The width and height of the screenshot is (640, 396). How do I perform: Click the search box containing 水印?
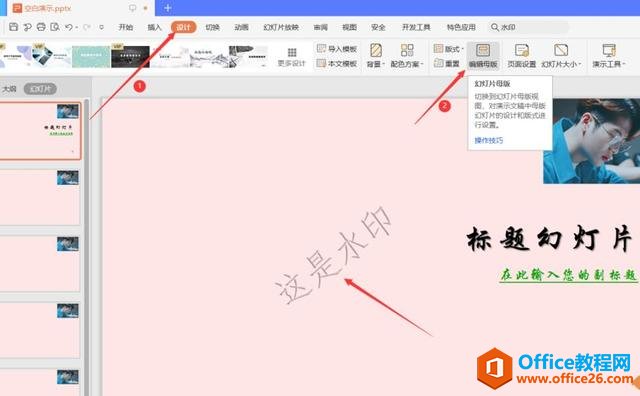tap(529, 27)
